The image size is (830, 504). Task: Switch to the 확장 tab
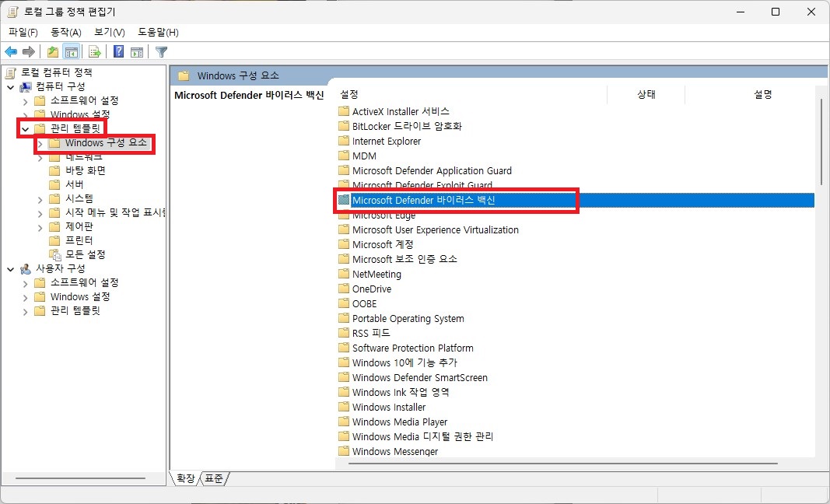[185, 478]
